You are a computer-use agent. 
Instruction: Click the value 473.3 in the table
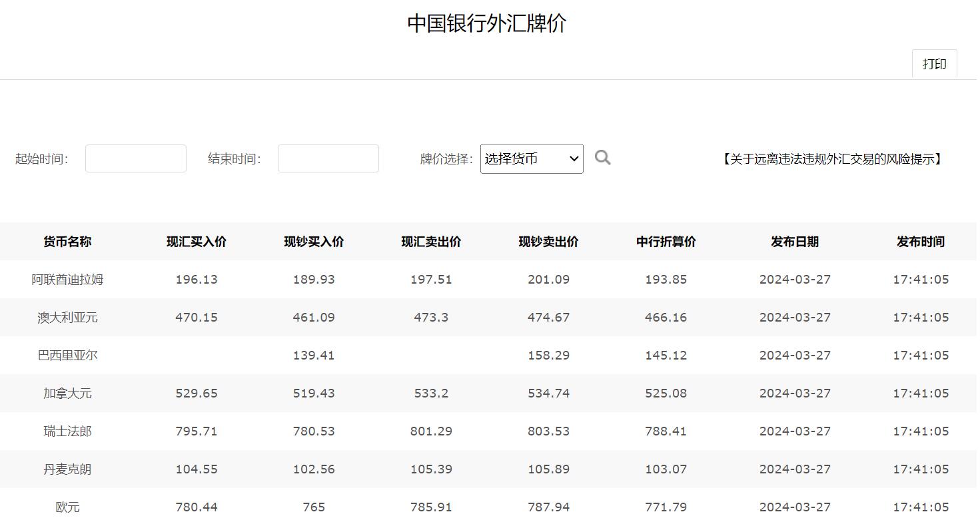pos(431,318)
